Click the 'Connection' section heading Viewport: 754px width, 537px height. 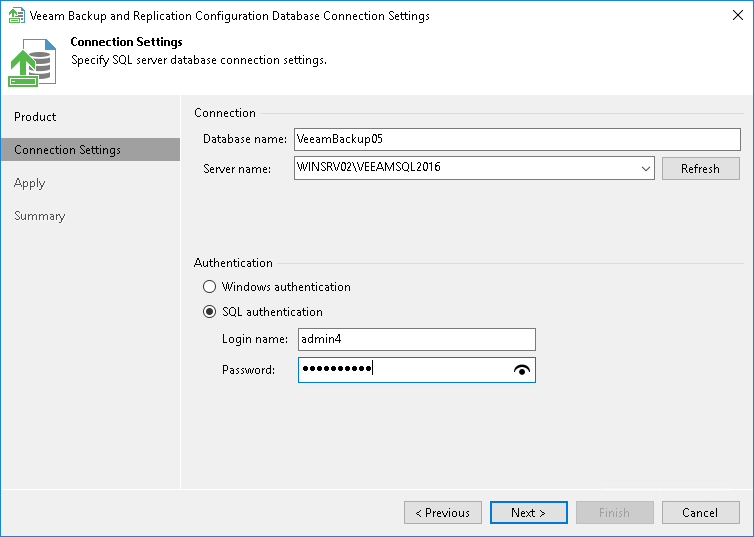click(225, 113)
